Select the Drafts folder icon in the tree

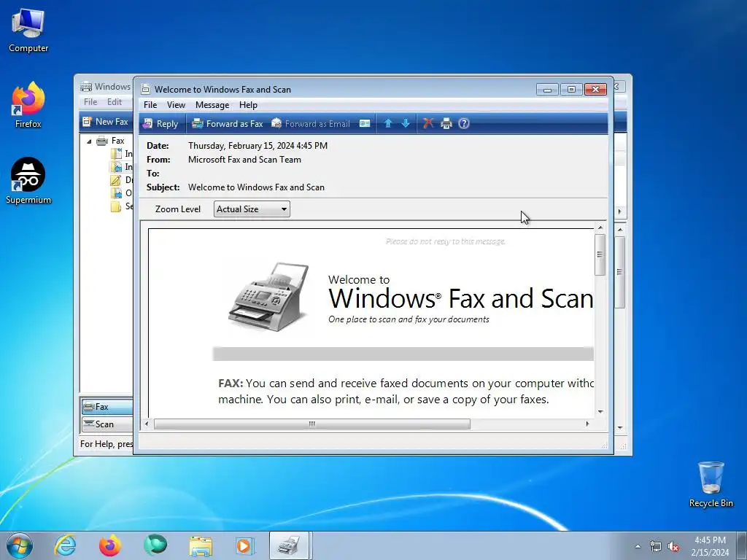click(116, 180)
